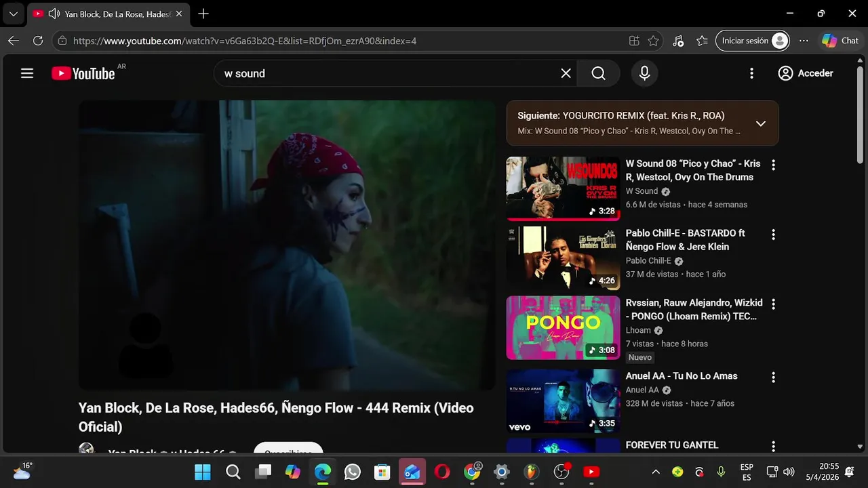Click the '328 M de vistas' text
868x488 pixels.
654,403
